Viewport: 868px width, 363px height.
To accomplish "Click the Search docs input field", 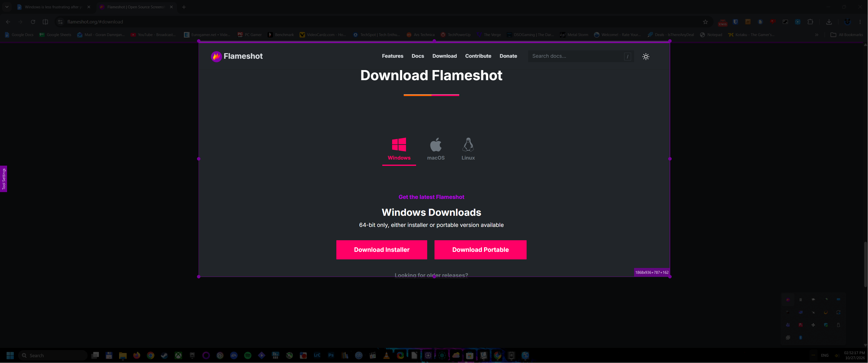I will [x=581, y=56].
